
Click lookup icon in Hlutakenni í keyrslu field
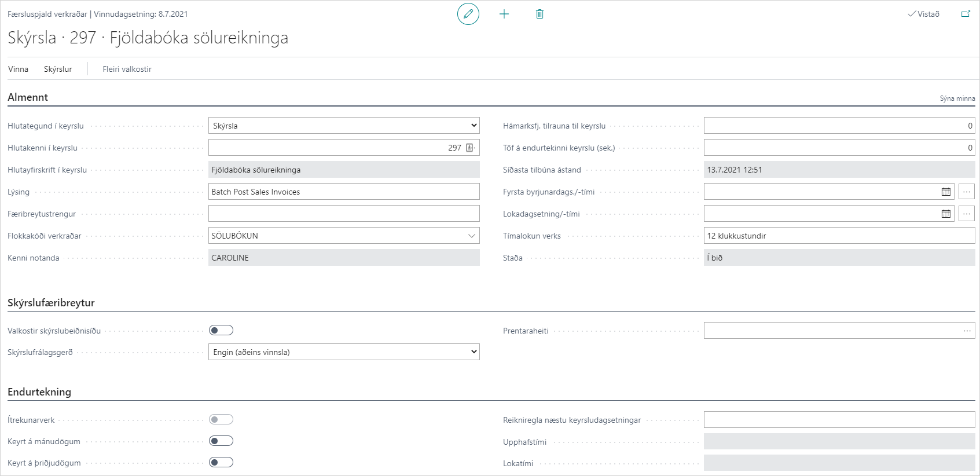point(471,148)
